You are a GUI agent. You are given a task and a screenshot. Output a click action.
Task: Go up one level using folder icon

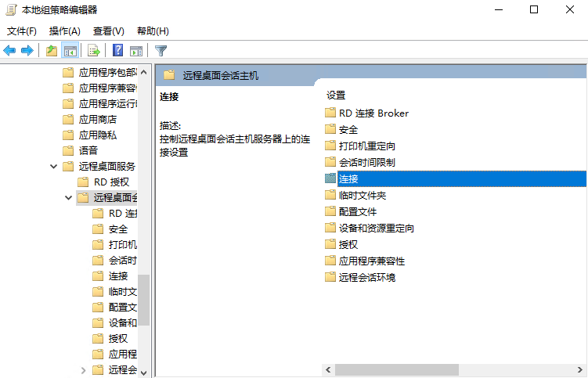pyautogui.click(x=52, y=51)
